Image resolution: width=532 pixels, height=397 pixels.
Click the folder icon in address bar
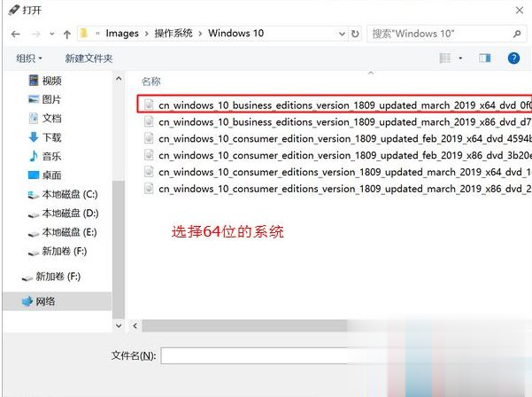(84, 34)
